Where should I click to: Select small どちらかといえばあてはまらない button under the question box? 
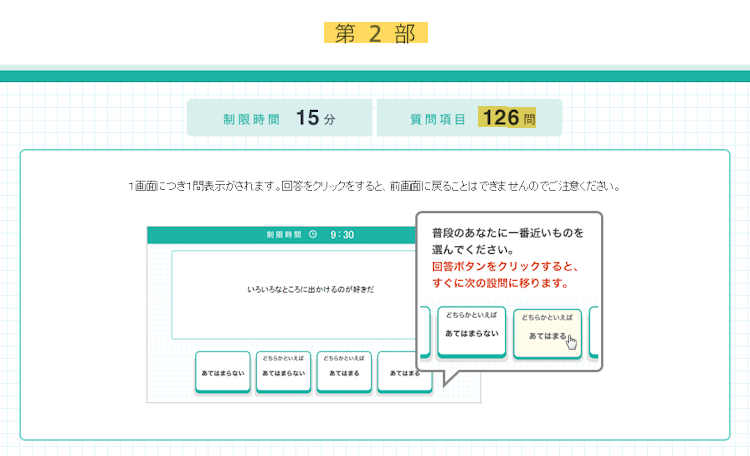(284, 372)
